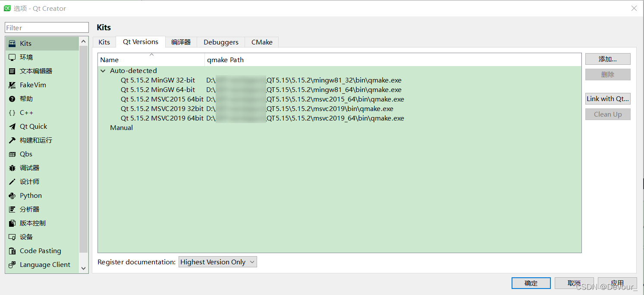
Task: Open the Code Pasting settings category
Action: click(42, 251)
